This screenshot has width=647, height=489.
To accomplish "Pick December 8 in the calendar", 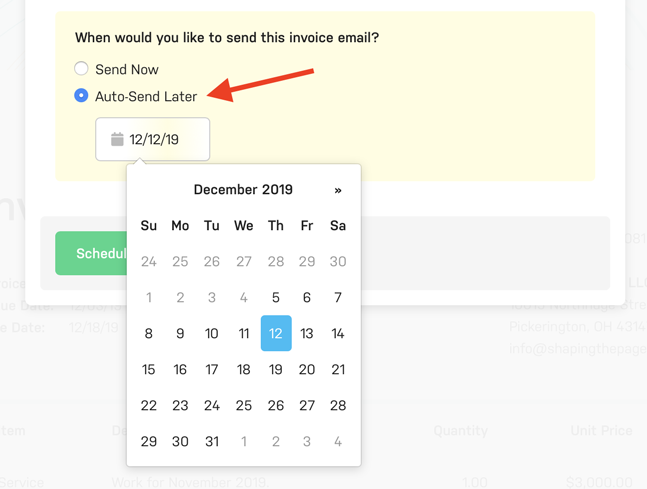I will coord(149,334).
